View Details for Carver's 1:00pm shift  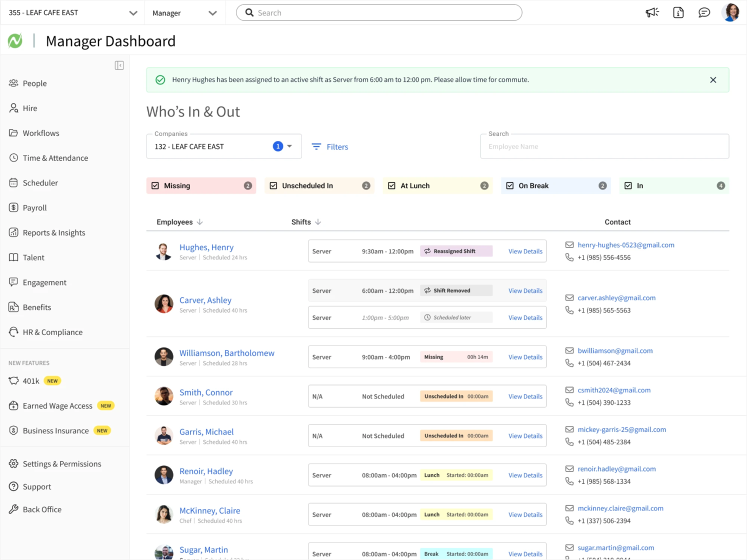(x=525, y=317)
